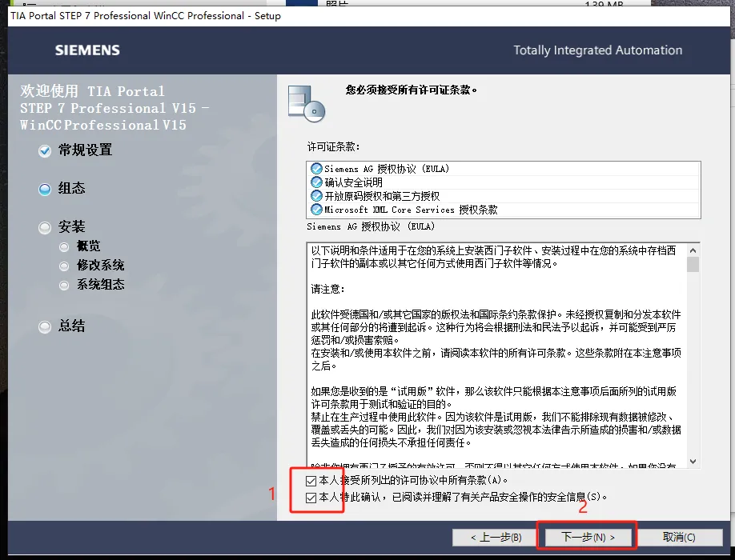The image size is (735, 560).
Task: Select the 概览 sub-step
Action: click(88, 246)
